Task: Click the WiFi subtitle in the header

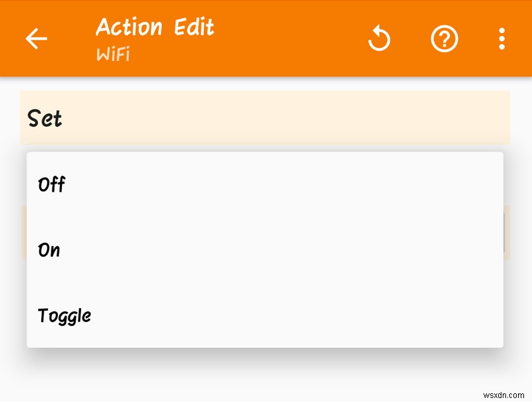Action: coord(112,54)
